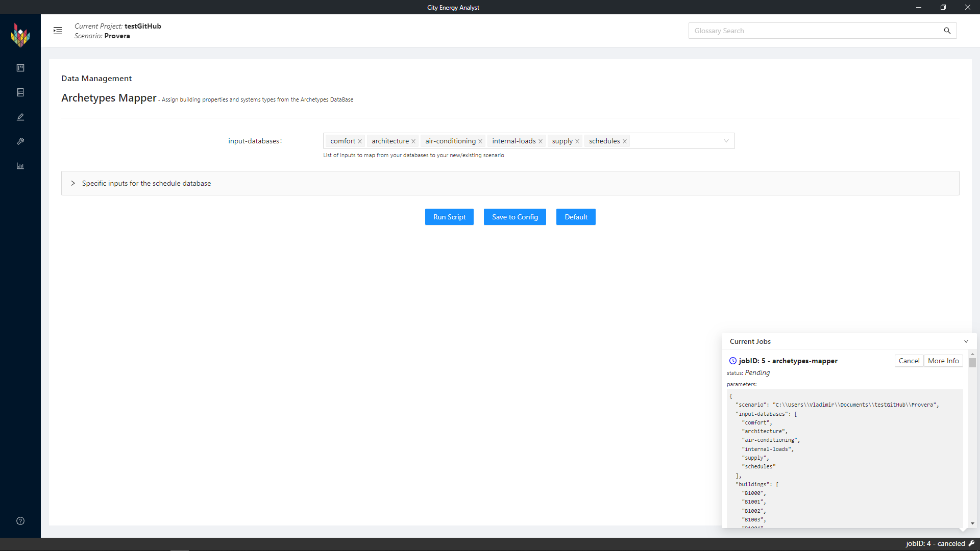Click the pending clock icon for jobID 5

pyautogui.click(x=733, y=361)
